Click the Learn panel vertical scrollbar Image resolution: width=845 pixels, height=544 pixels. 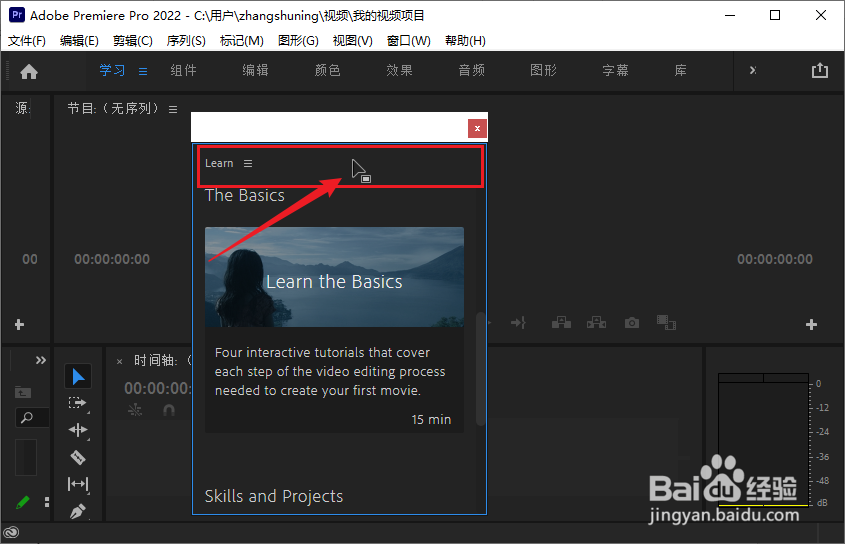click(x=480, y=369)
